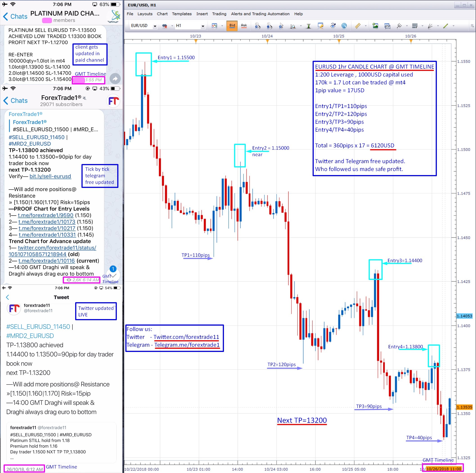Image resolution: width=476 pixels, height=473 pixels.
Task: Expand the fan lines dropdown arrow
Action: [x=438, y=26]
